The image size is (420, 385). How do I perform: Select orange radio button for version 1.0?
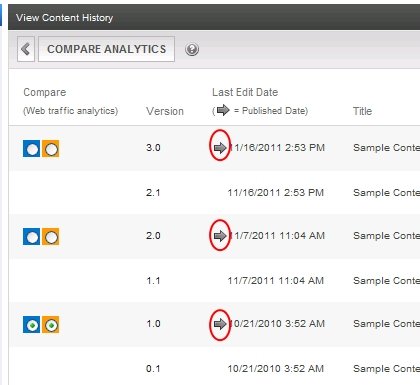pos(51,325)
